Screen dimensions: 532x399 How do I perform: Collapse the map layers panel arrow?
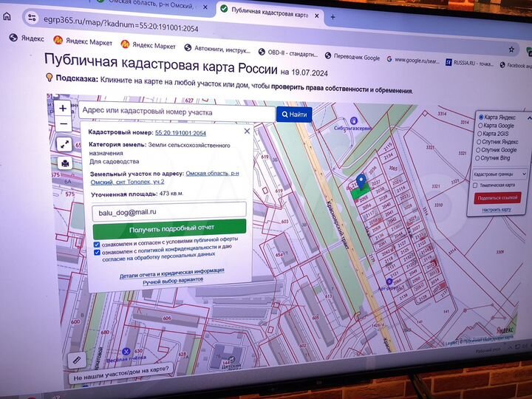point(528,118)
